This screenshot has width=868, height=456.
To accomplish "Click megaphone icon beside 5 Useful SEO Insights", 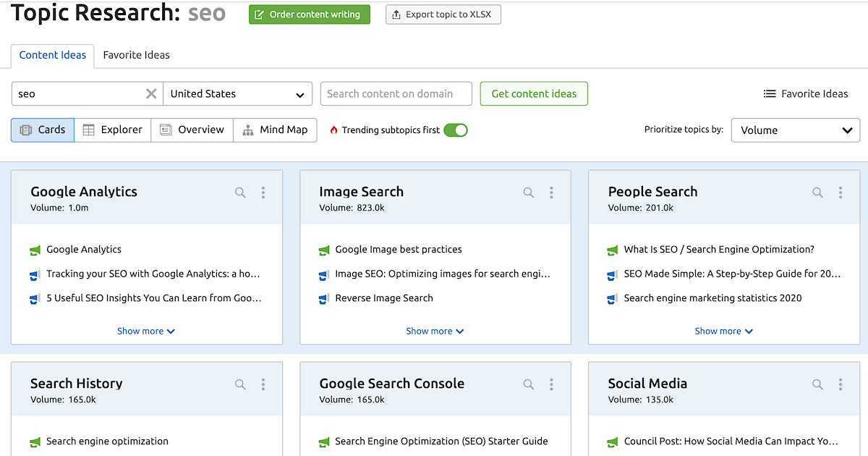I will [35, 299].
